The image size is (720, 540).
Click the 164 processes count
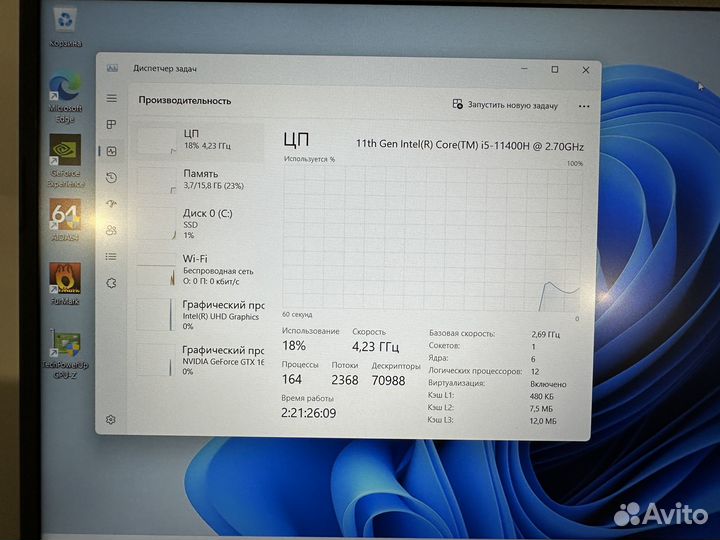point(292,379)
